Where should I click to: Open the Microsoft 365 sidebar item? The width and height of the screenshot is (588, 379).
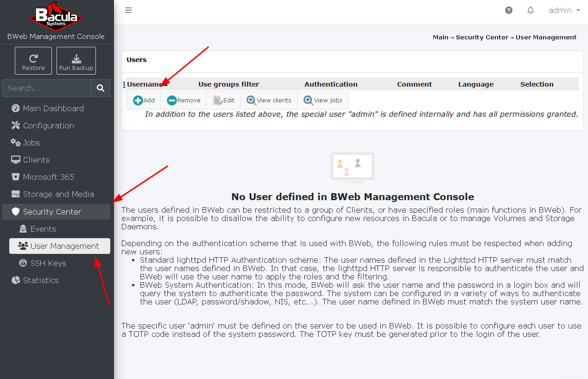(x=56, y=177)
